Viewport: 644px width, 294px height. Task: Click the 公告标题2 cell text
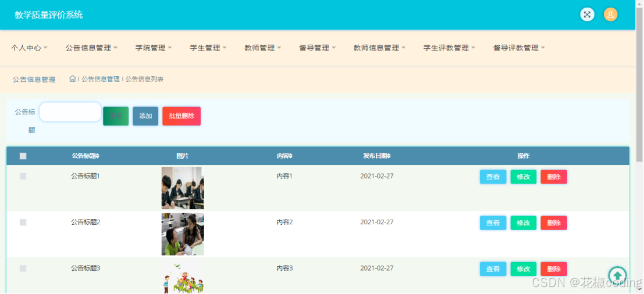pyautogui.click(x=86, y=222)
